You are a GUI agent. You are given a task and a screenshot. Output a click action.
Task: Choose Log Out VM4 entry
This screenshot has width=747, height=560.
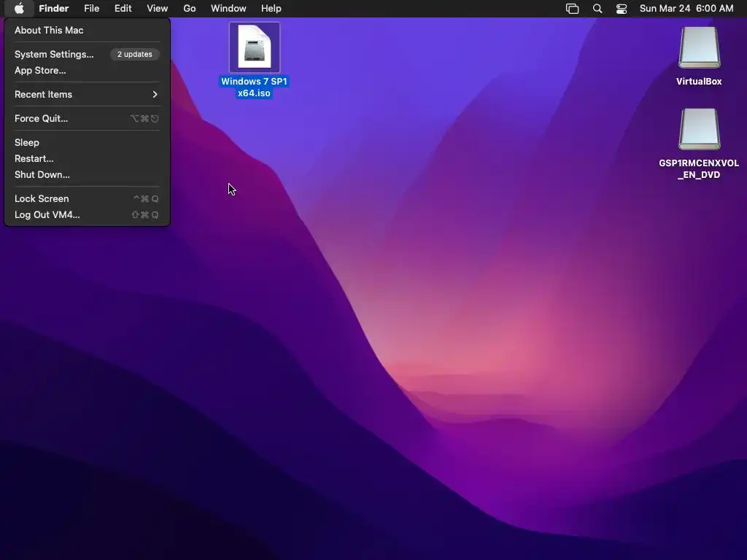tap(88, 215)
